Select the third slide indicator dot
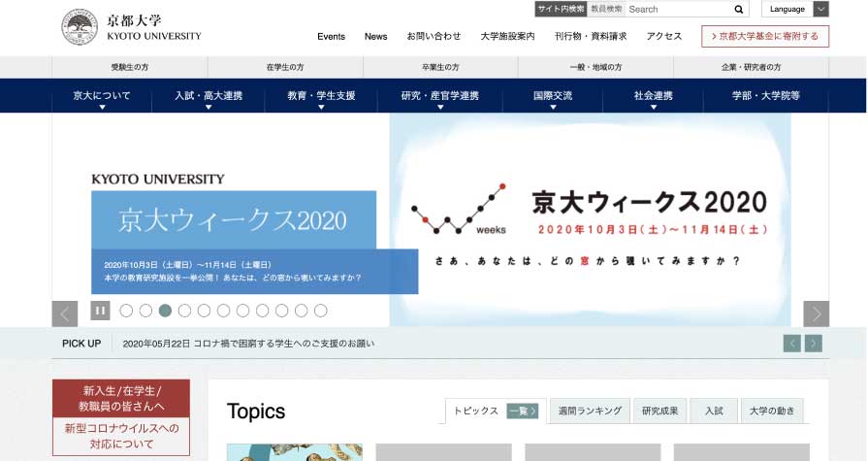This screenshot has height=461, width=868. pos(165,311)
